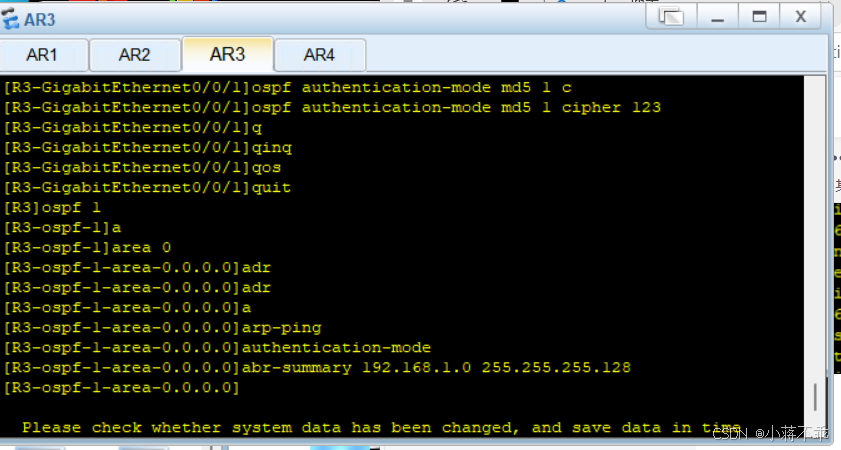Viewport: 841px width, 450px height.
Task: Click the AR3 window title icon
Action: (x=10, y=19)
